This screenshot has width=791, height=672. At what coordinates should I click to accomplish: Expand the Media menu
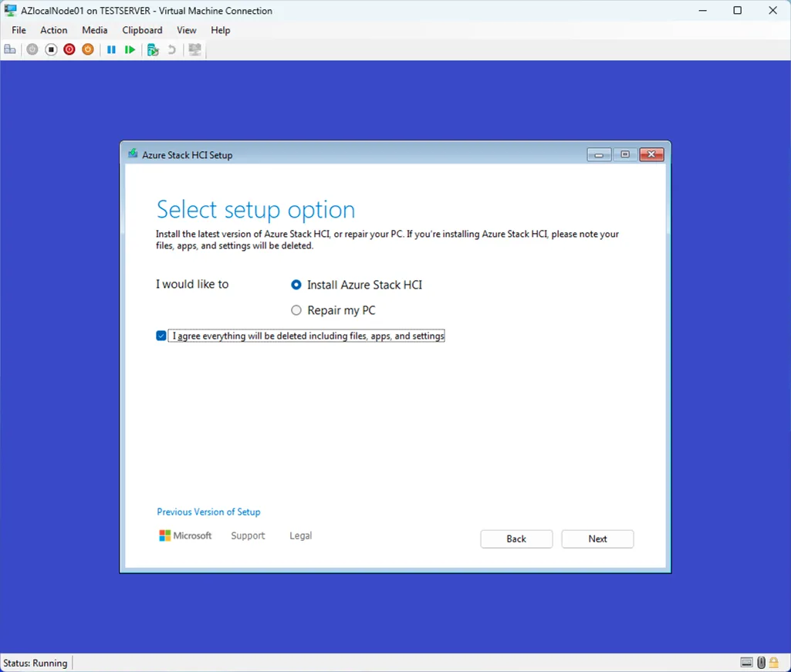tap(95, 30)
